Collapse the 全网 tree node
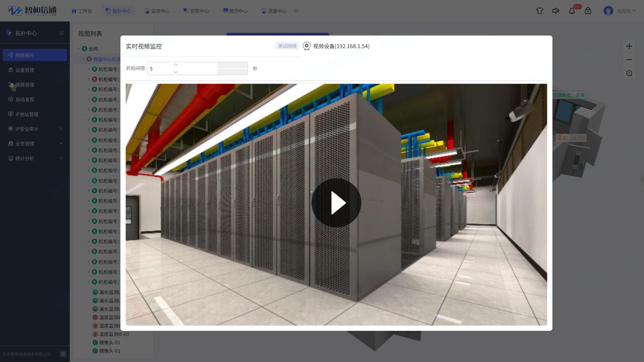The image size is (644, 362). pyautogui.click(x=78, y=49)
